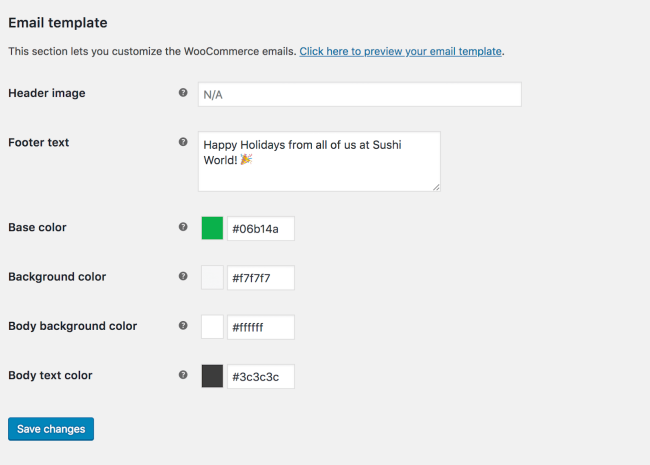Open the white Body background color swatch
The image size is (650, 465).
coord(212,327)
